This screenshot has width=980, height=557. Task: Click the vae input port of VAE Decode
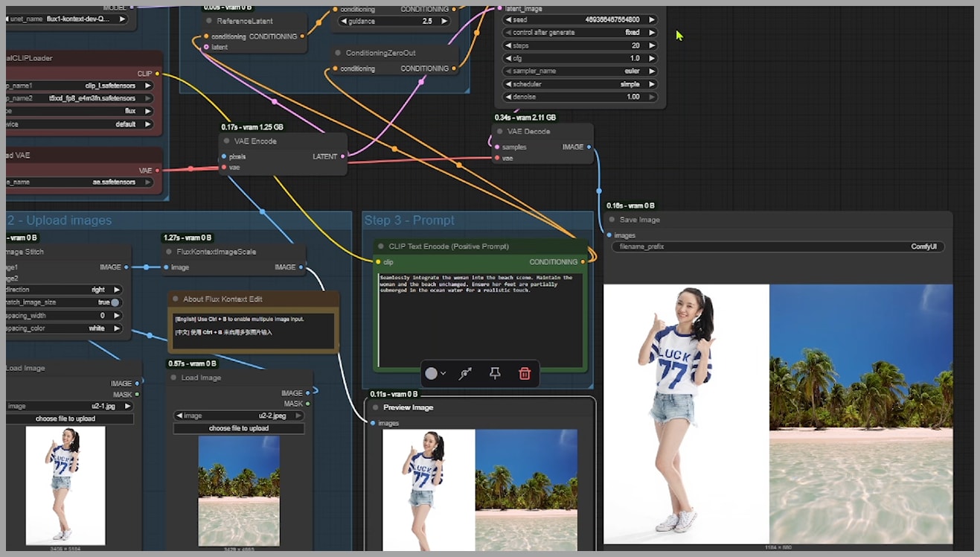pos(496,158)
